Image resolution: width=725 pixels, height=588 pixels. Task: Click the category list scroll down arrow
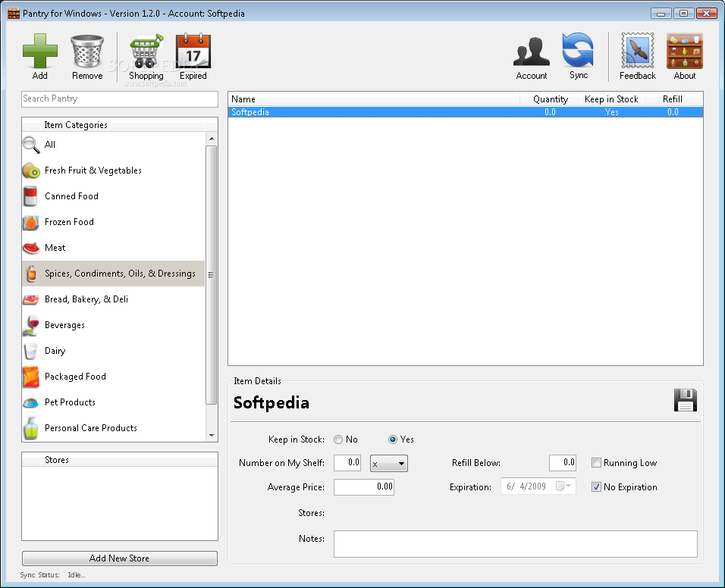(212, 435)
